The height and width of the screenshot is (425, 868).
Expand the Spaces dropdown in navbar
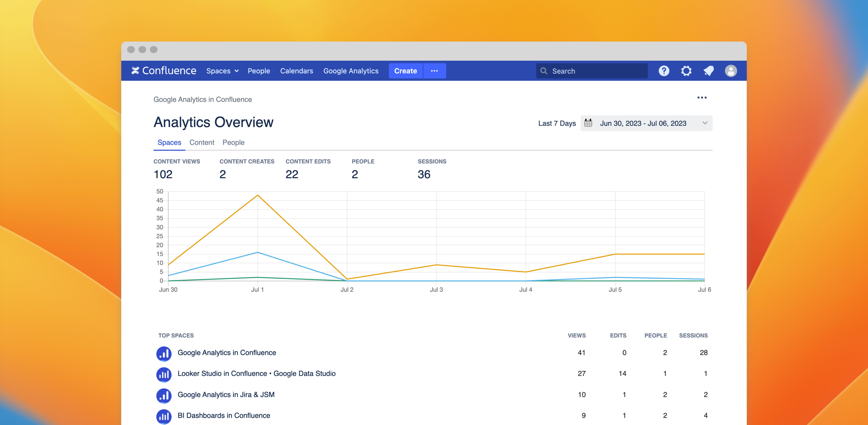[222, 71]
